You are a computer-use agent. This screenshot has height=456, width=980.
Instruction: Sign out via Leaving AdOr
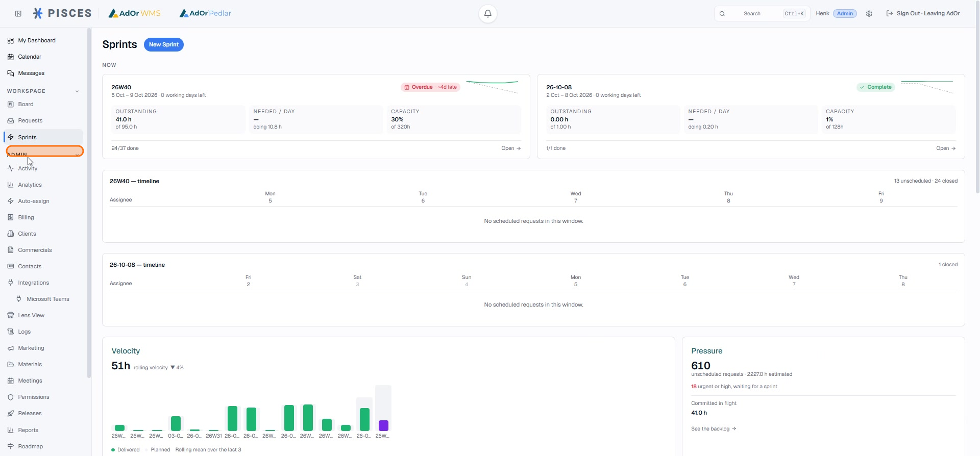click(923, 14)
